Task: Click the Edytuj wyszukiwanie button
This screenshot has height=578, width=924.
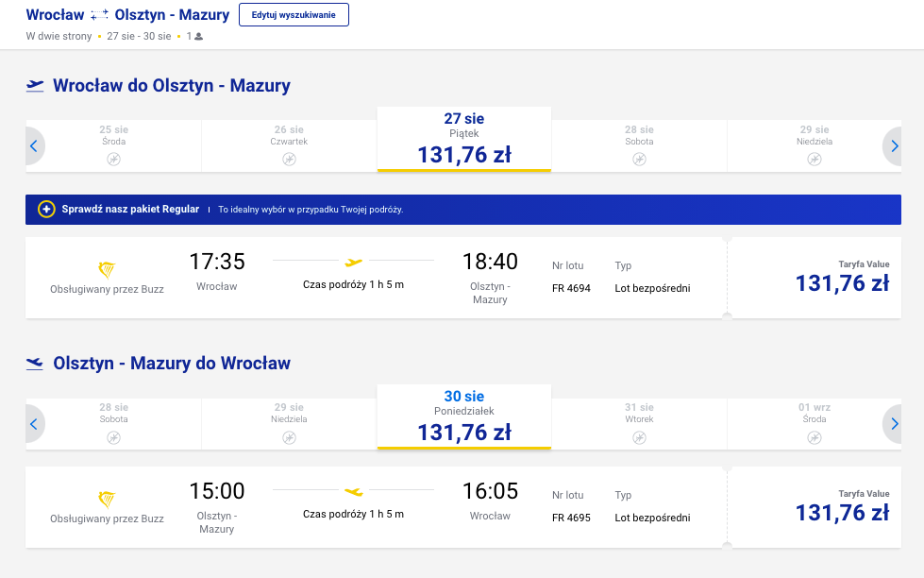Action: pyautogui.click(x=294, y=15)
